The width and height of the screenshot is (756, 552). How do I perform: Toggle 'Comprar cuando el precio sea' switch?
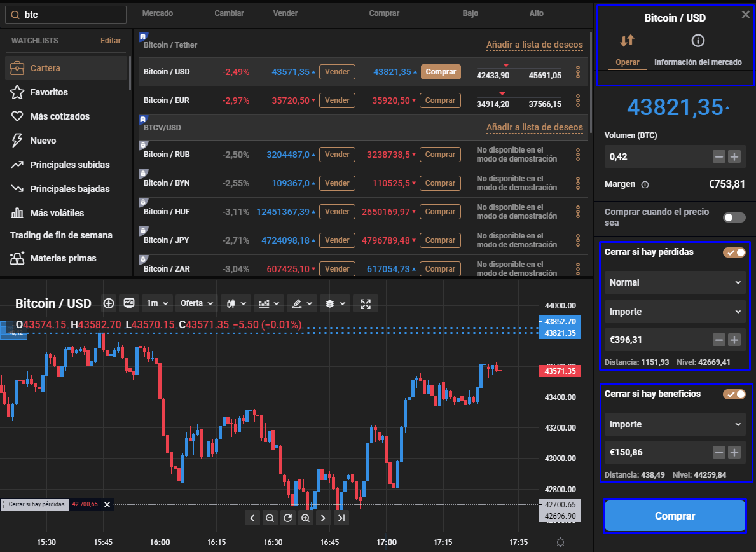tap(734, 217)
